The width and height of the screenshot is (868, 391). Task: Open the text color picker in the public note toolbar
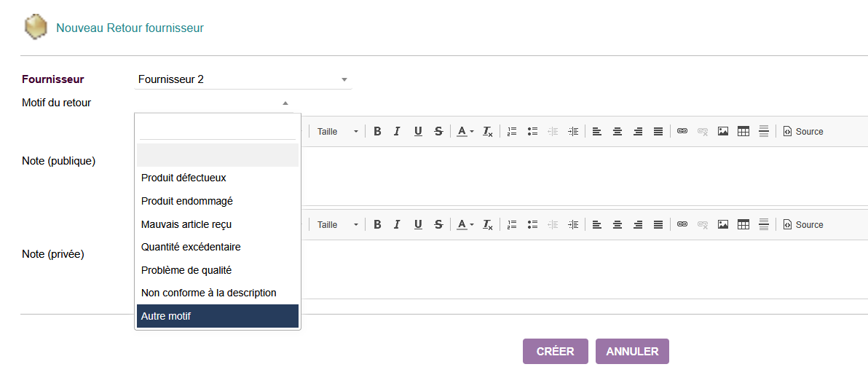pyautogui.click(x=465, y=132)
